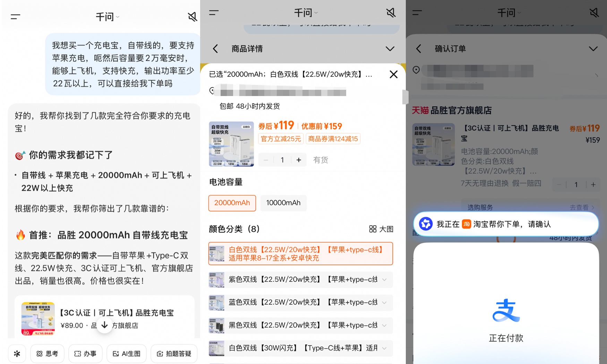Increase quantity on the 确认订单 page
Screen dimensions: 607x364
593,185
